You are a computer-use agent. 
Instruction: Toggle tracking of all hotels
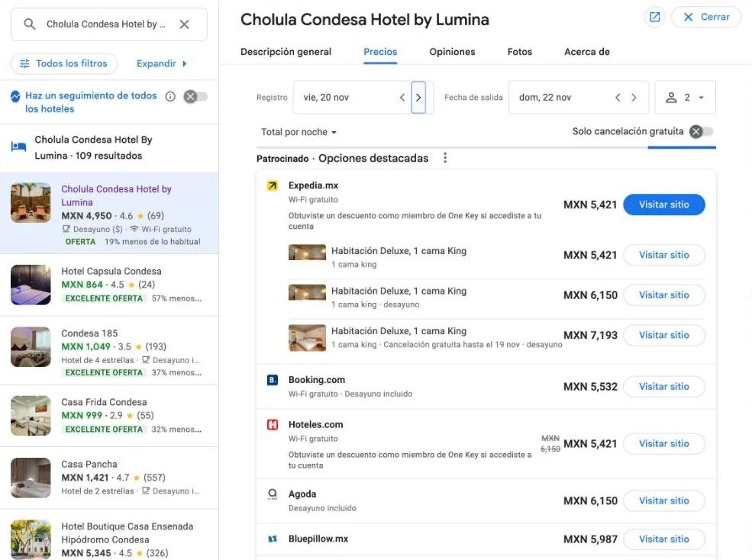click(x=195, y=96)
